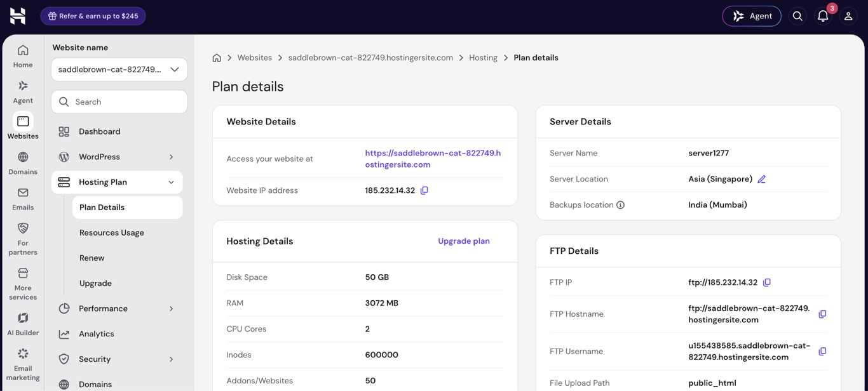Screen dimensions: 868x391
Task: Open WordPress in the sidebar menu
Action: click(x=99, y=157)
